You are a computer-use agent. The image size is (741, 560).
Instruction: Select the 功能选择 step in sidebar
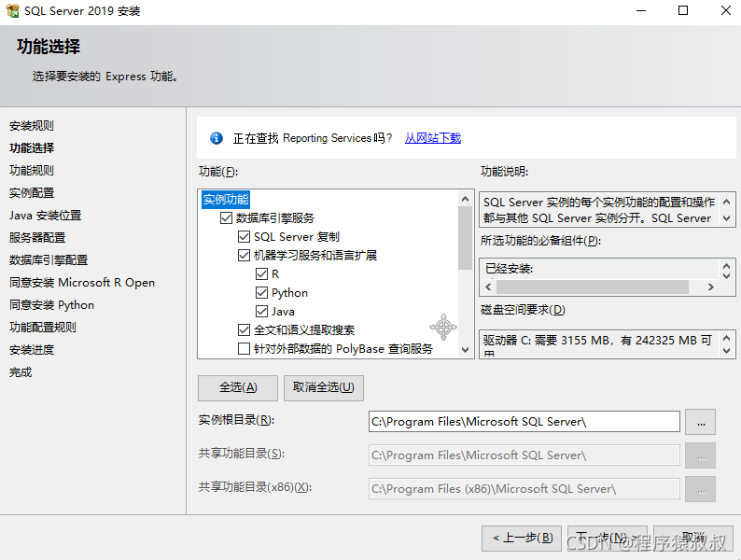click(31, 147)
